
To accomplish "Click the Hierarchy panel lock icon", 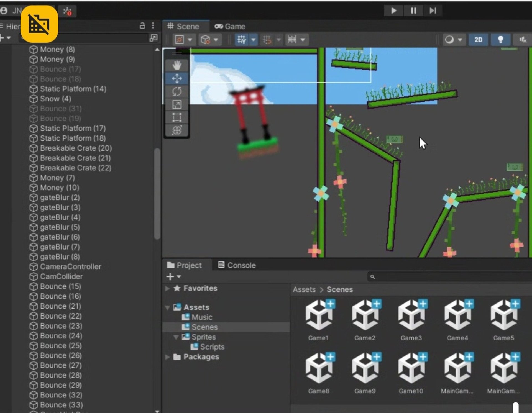I will click(142, 26).
